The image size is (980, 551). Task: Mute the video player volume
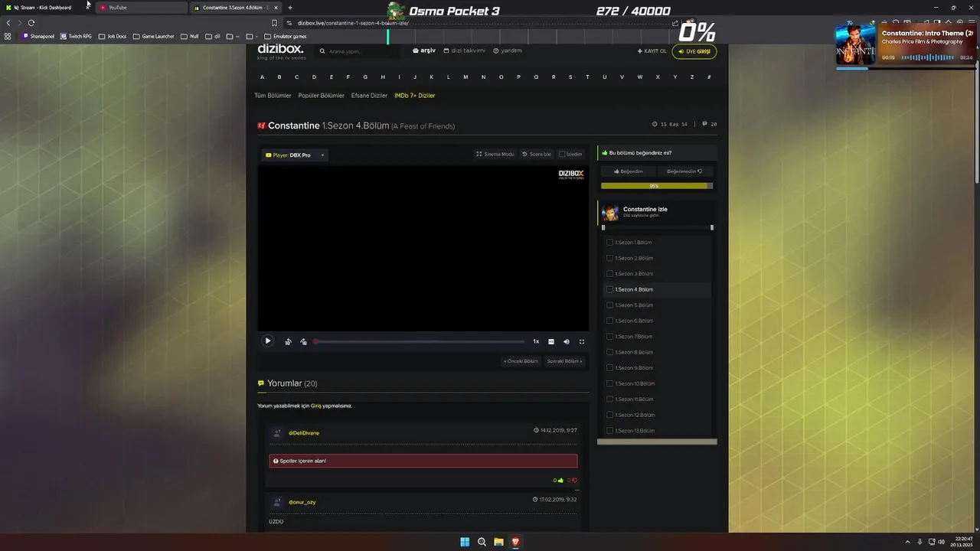tap(567, 342)
